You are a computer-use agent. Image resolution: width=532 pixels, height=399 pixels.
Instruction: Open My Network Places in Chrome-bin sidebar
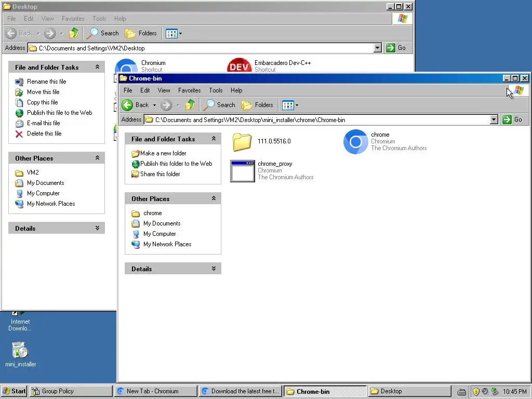[167, 244]
